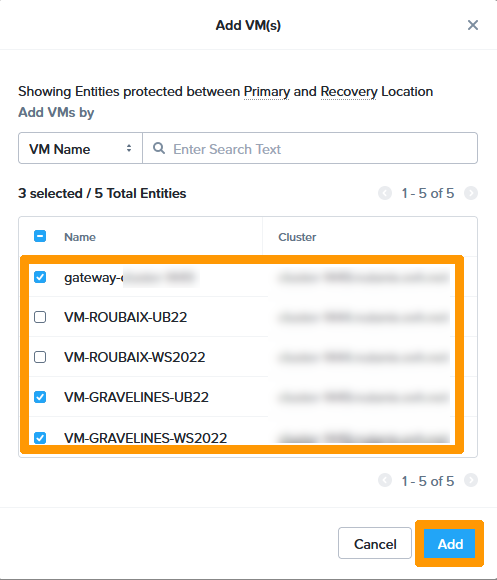Uncheck the gateway VM checkbox
497x580 pixels.
click(40, 277)
